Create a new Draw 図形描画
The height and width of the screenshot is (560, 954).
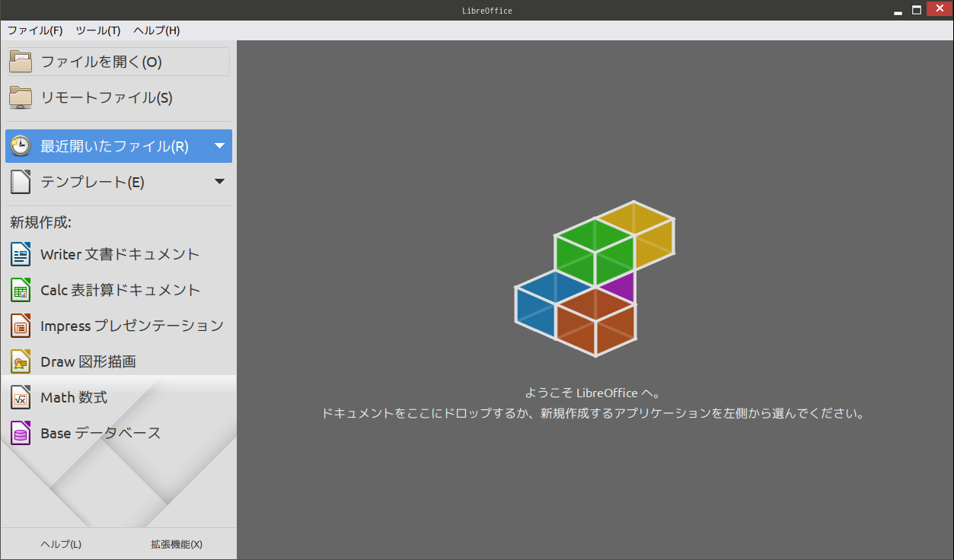118,361
